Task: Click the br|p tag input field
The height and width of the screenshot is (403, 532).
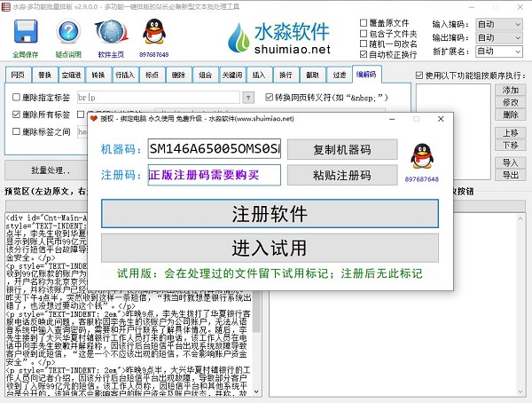Action: pyautogui.click(x=159, y=98)
